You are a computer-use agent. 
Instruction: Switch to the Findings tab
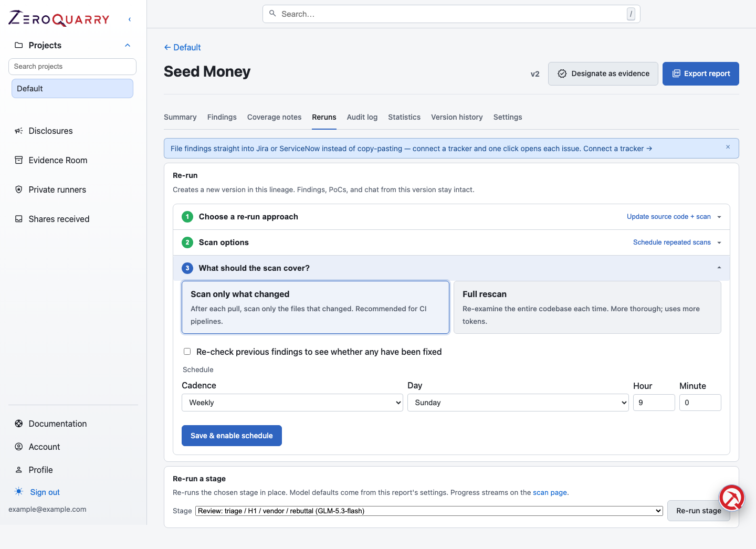[222, 117]
